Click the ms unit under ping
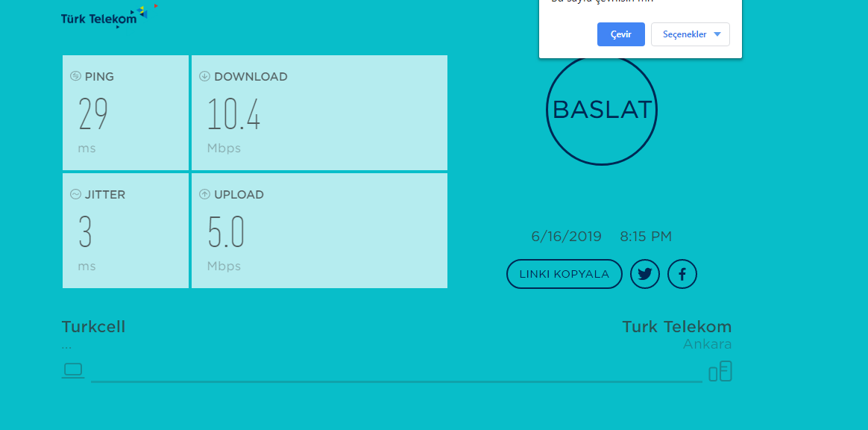This screenshot has height=430, width=868. 87,149
